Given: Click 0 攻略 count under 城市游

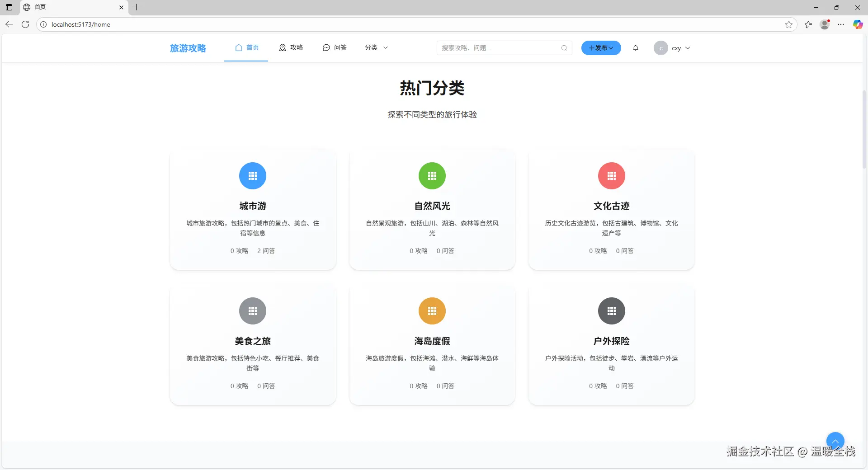Looking at the screenshot, I should tap(240, 251).
